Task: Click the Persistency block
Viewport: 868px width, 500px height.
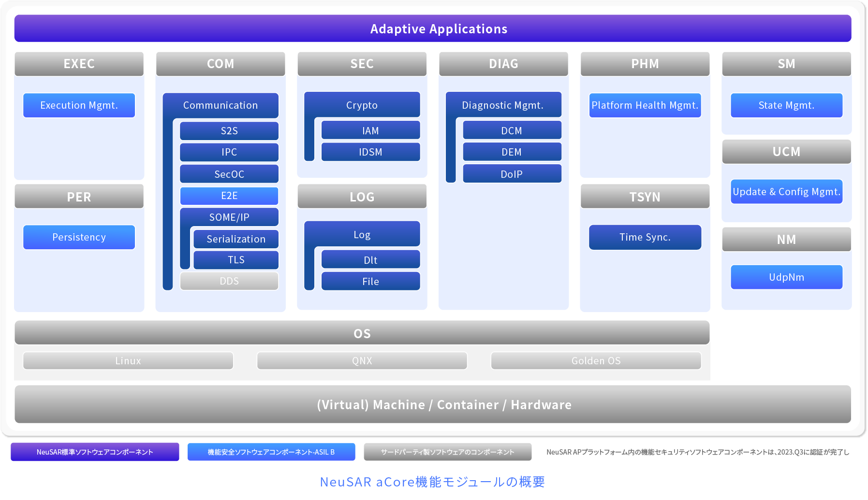Action: point(79,237)
